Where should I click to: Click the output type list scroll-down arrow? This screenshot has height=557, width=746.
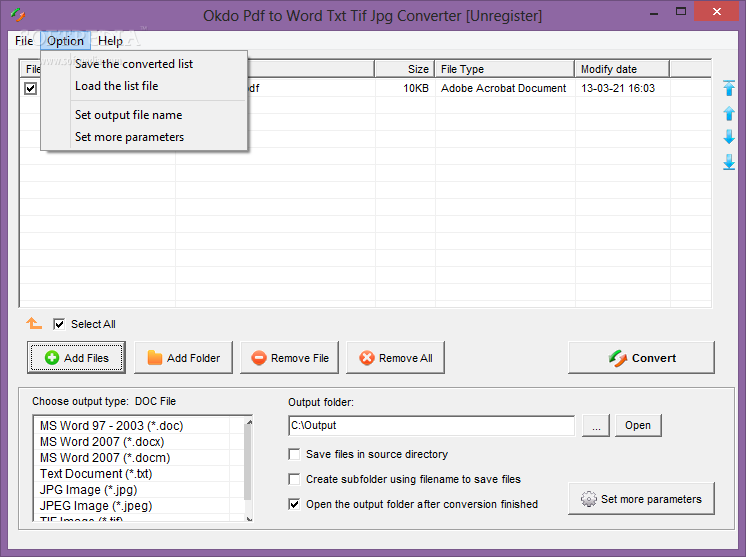tap(249, 518)
